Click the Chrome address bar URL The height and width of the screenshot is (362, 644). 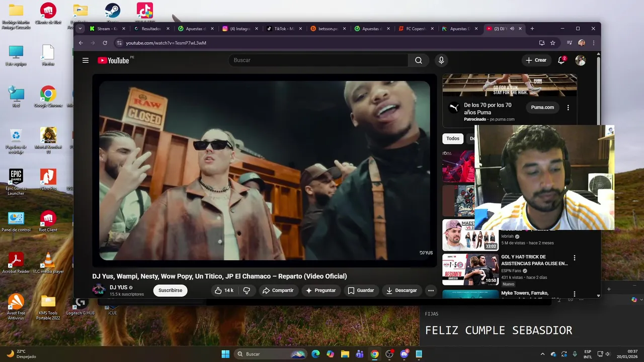166,43
